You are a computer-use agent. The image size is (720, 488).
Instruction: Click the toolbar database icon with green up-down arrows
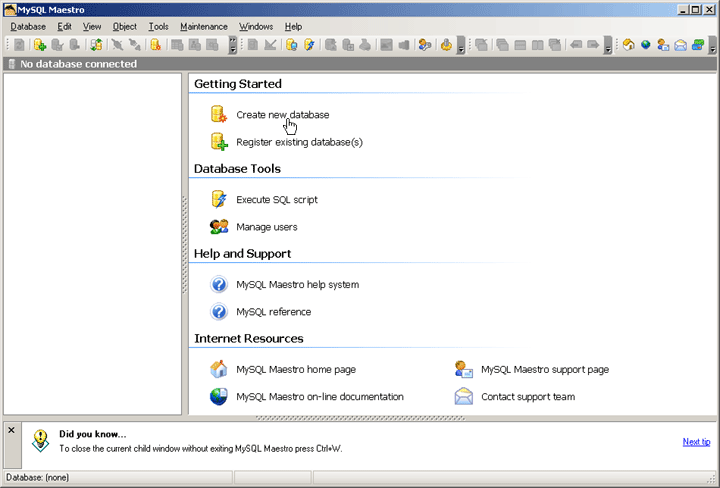(96, 45)
